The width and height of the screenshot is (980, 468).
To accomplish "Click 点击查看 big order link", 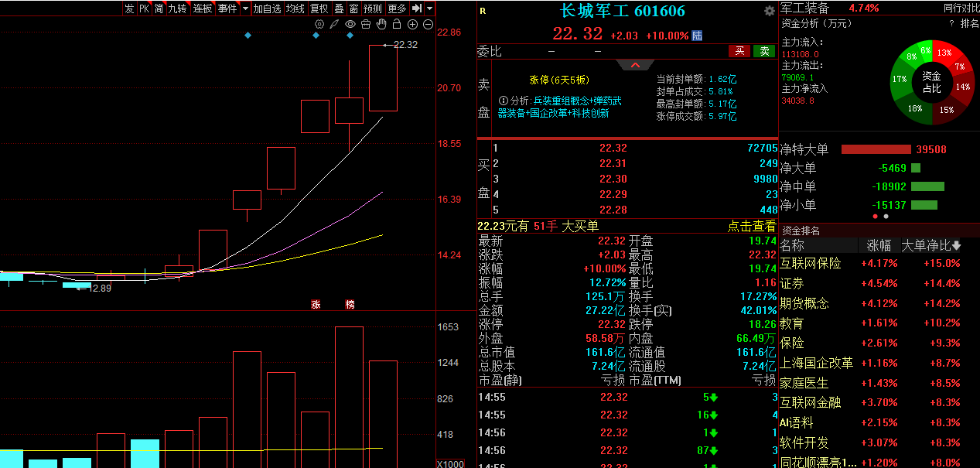I will (752, 226).
